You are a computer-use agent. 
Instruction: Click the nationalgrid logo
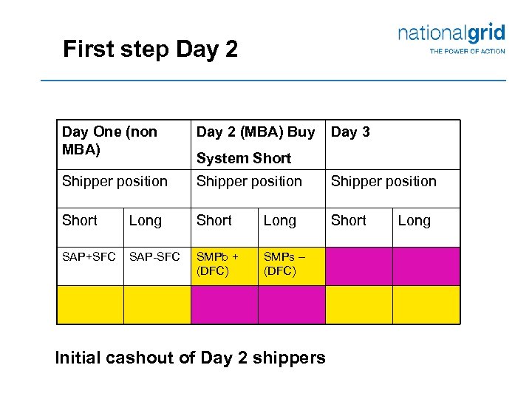(451, 33)
